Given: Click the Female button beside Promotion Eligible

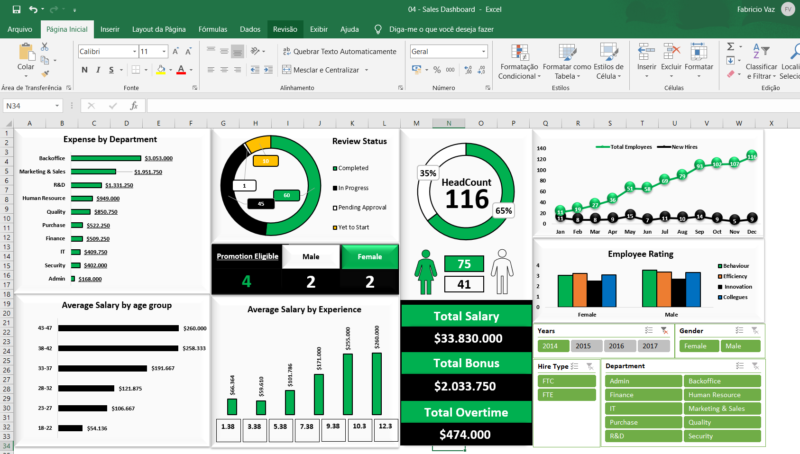Looking at the screenshot, I should (370, 257).
